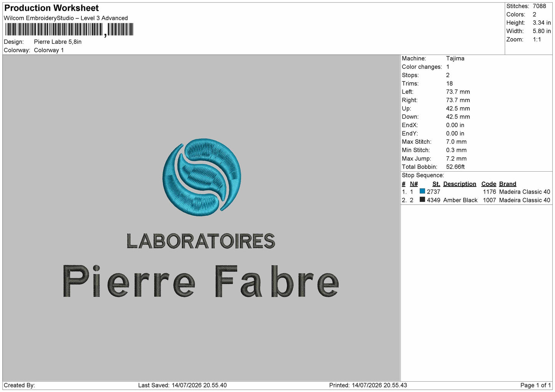This screenshot has width=555, height=392.
Task: Click the Width value 5.80 in
Action: click(x=542, y=31)
